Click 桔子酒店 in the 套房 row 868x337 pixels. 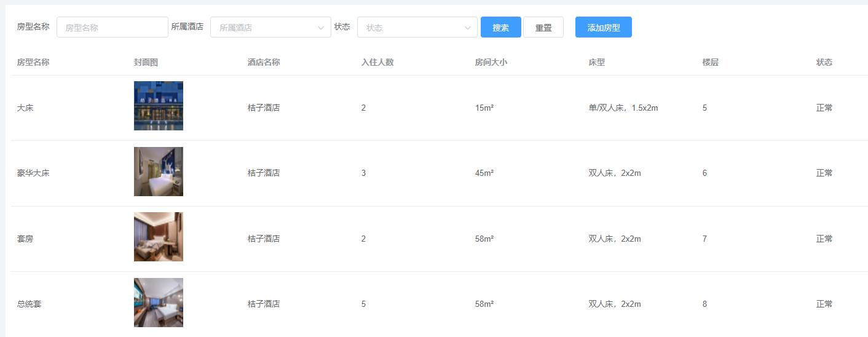pyautogui.click(x=264, y=239)
